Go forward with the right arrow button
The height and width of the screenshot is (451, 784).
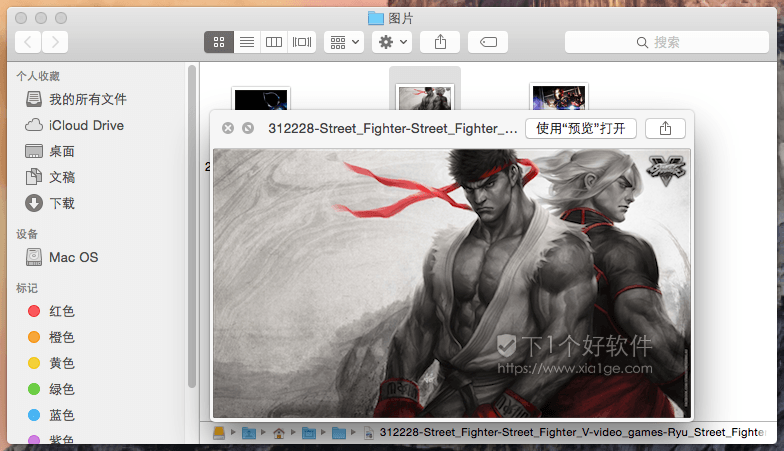click(x=55, y=42)
